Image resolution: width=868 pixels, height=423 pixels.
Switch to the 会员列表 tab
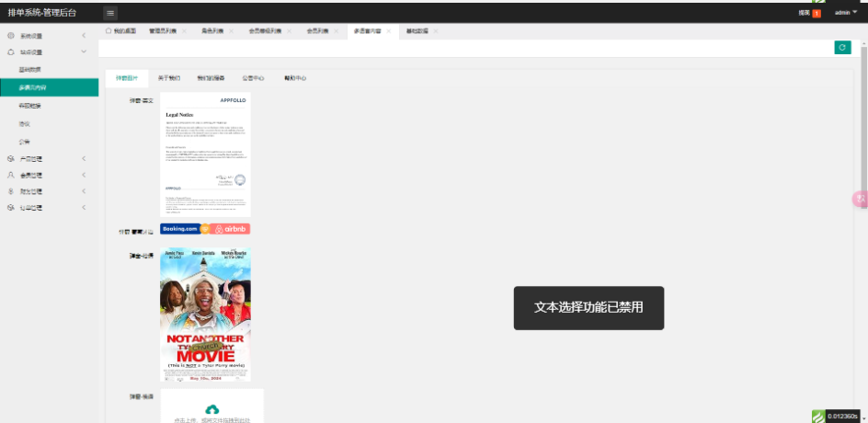(x=318, y=31)
